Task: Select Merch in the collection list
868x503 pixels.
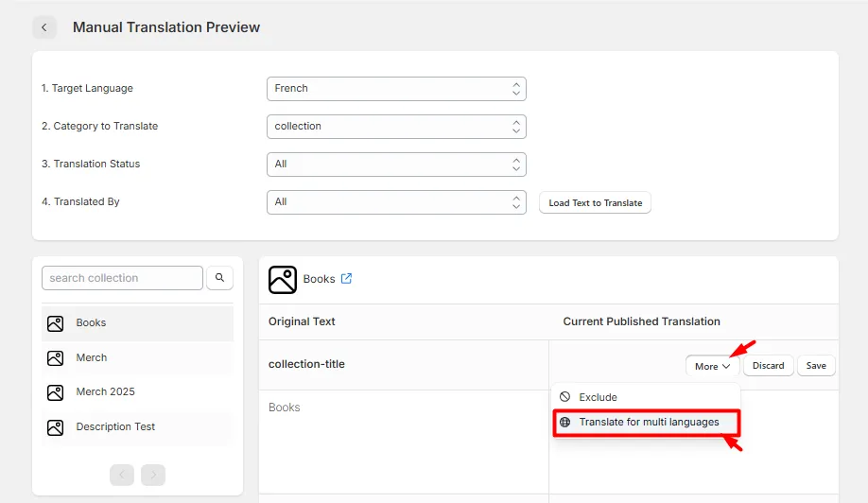Action: 137,358
